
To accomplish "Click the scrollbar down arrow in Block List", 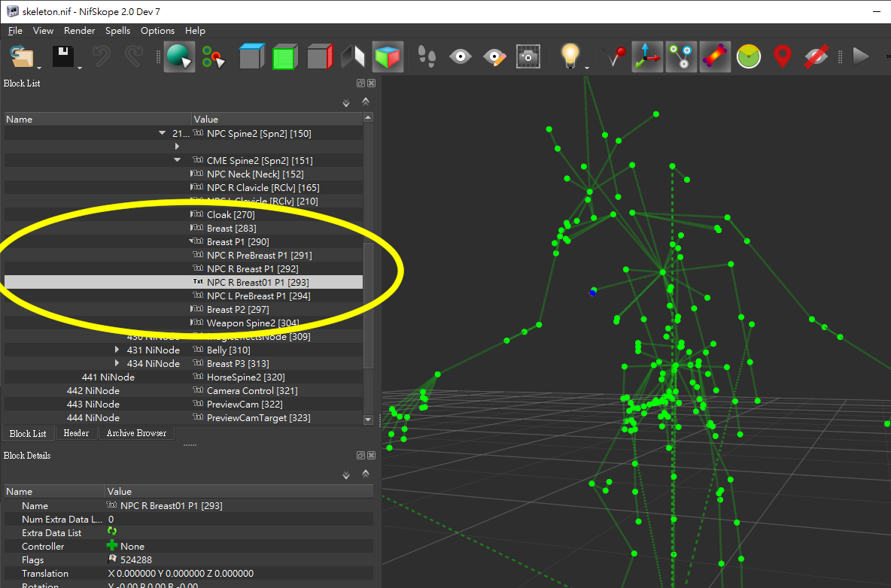I will point(368,420).
